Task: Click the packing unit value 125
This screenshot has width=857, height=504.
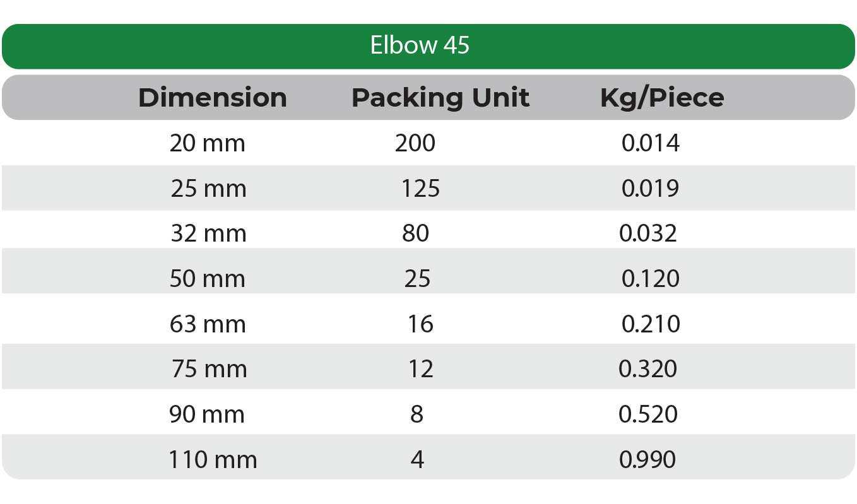Action: coord(420,189)
